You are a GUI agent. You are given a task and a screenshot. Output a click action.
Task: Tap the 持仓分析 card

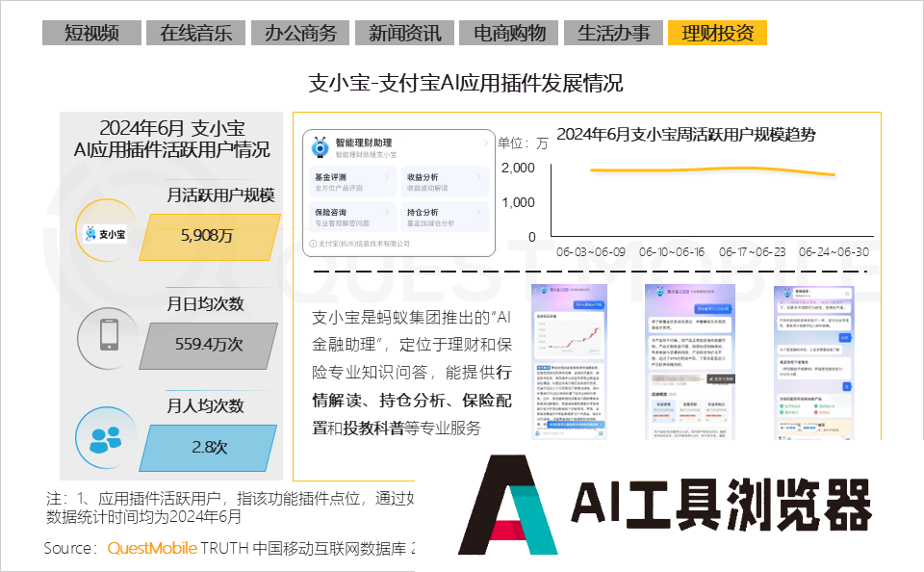point(445,217)
